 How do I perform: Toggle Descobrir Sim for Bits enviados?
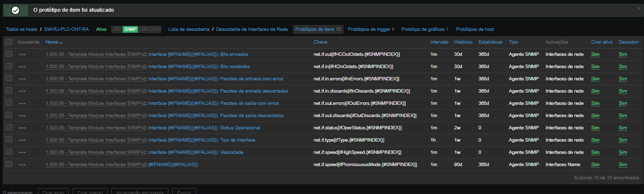pyautogui.click(x=623, y=54)
